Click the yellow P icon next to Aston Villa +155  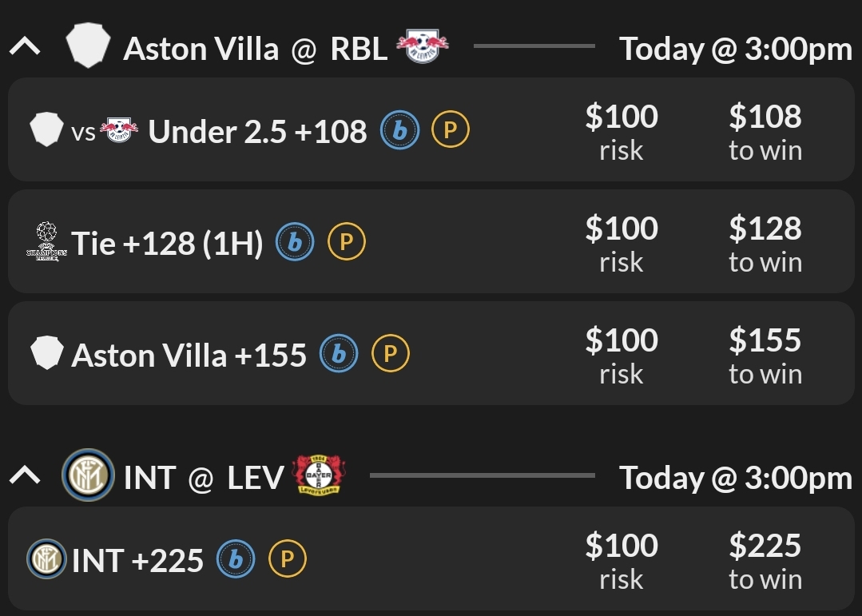coord(390,354)
